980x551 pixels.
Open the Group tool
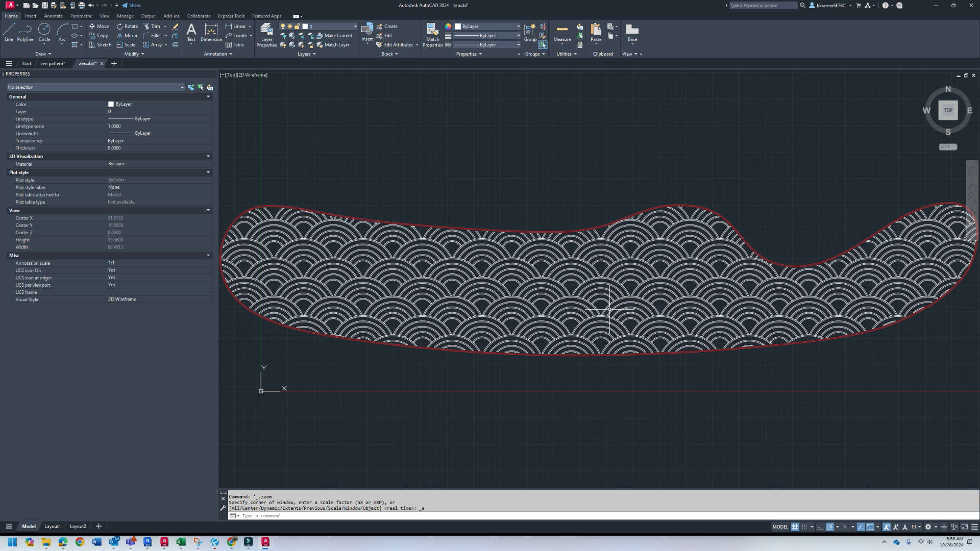530,32
